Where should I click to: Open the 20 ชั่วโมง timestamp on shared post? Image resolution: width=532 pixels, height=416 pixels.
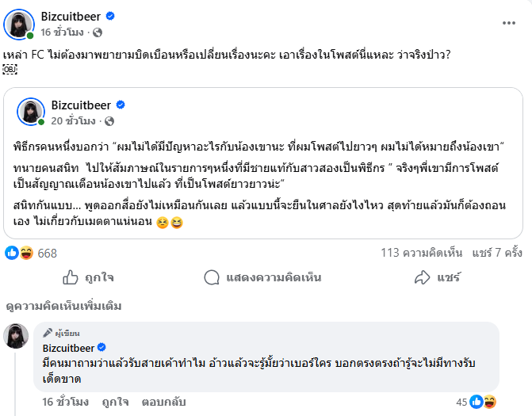tap(75, 121)
